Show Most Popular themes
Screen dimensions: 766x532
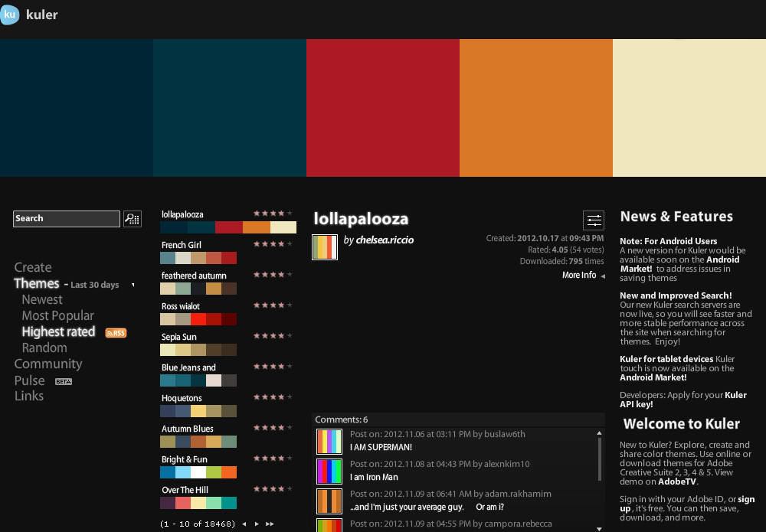tap(57, 316)
